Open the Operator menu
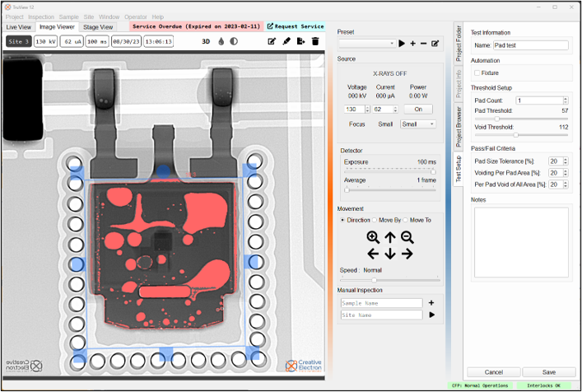The height and width of the screenshot is (392, 582). coord(136,17)
